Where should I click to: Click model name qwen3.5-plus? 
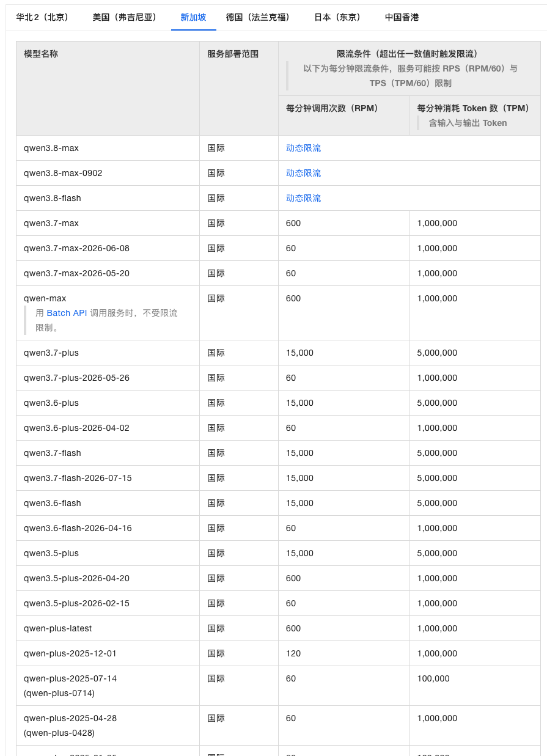pos(51,553)
